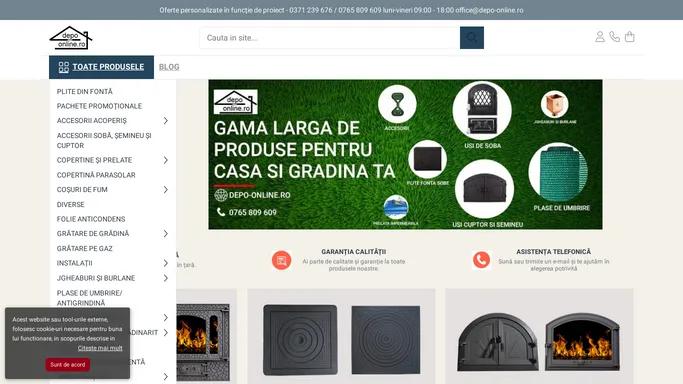Viewport: 683px width, 384px height.
Task: Select the Jgheaburi si Burlane banner circle
Action: click(555, 104)
